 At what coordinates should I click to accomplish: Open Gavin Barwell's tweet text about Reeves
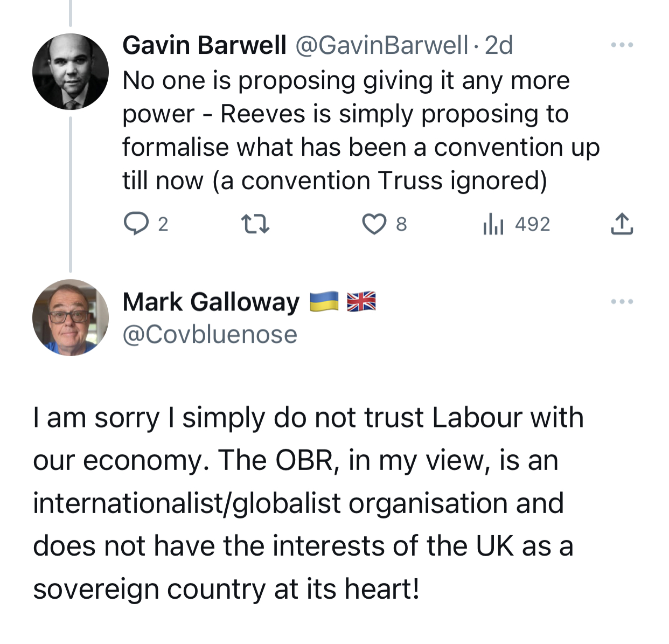click(360, 130)
